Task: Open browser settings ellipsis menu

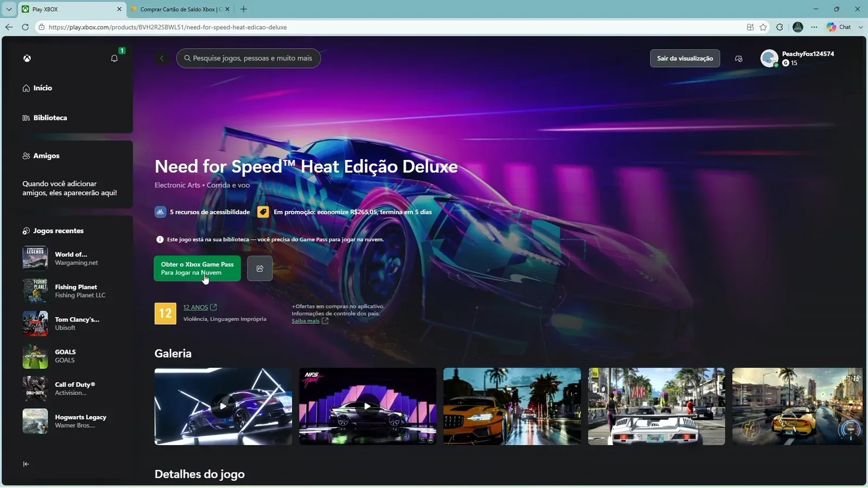Action: pos(814,27)
